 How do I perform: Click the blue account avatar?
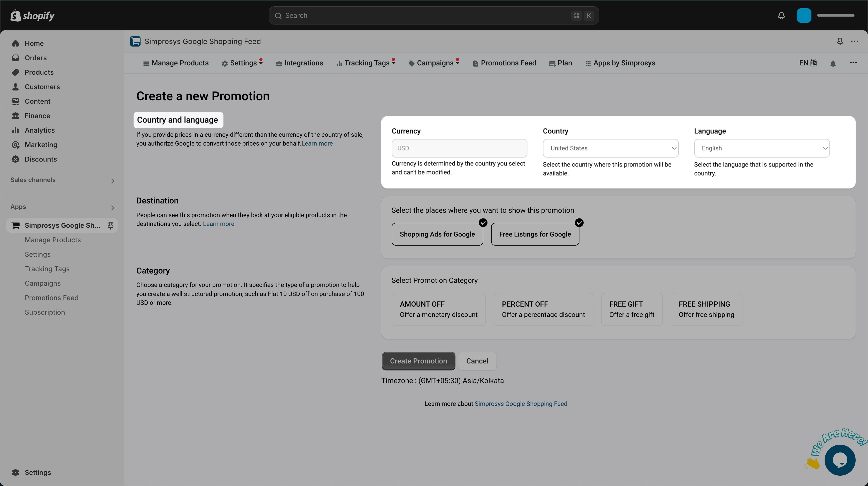click(x=804, y=16)
